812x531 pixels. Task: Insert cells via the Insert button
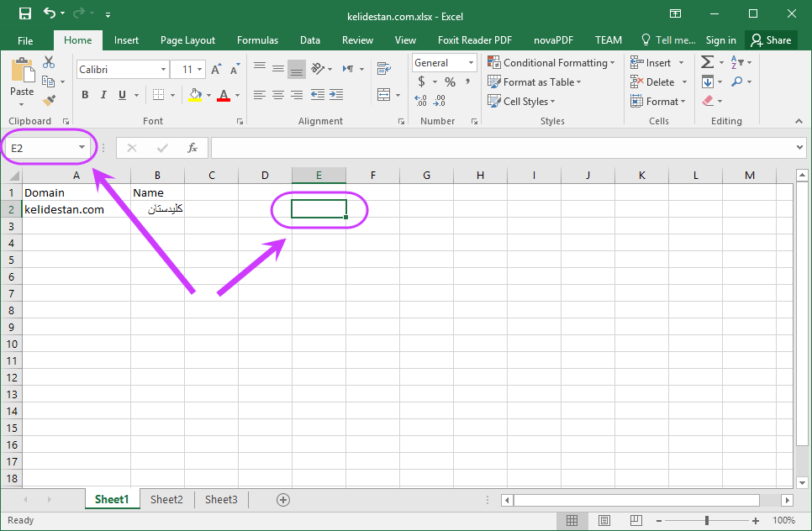651,63
